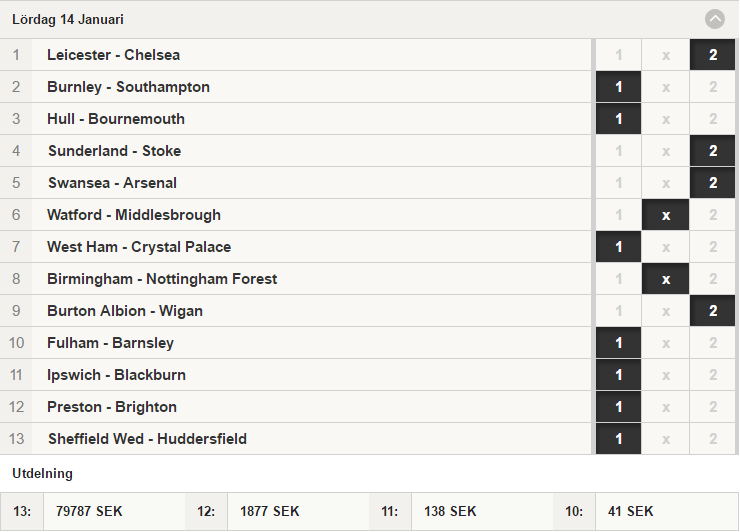Toggle 1 pick for Ipswich - Blackburn

[618, 375]
